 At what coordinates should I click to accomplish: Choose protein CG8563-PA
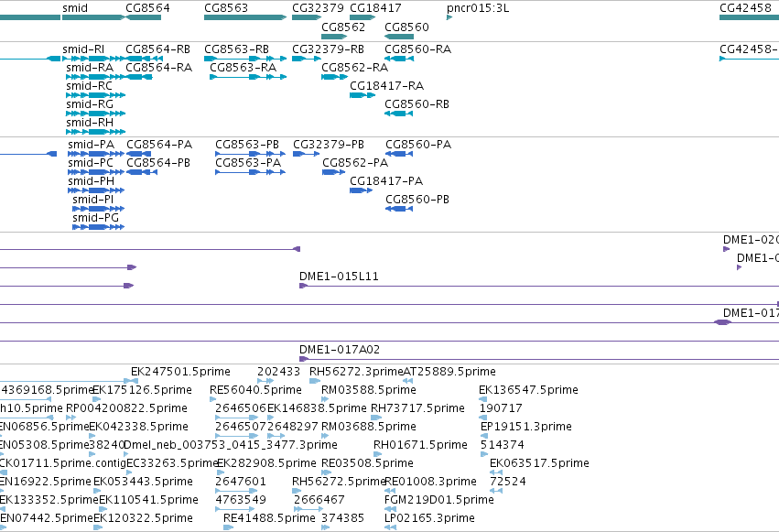[248, 163]
